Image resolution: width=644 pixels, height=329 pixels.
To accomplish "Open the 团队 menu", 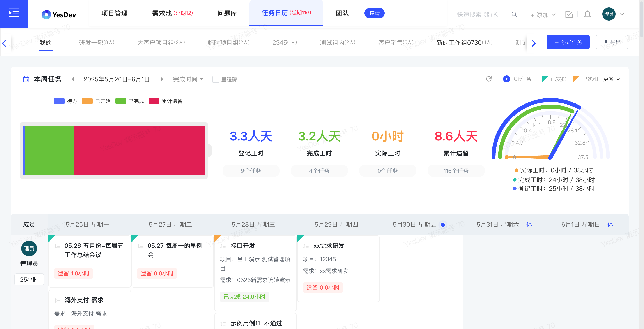I will (342, 13).
